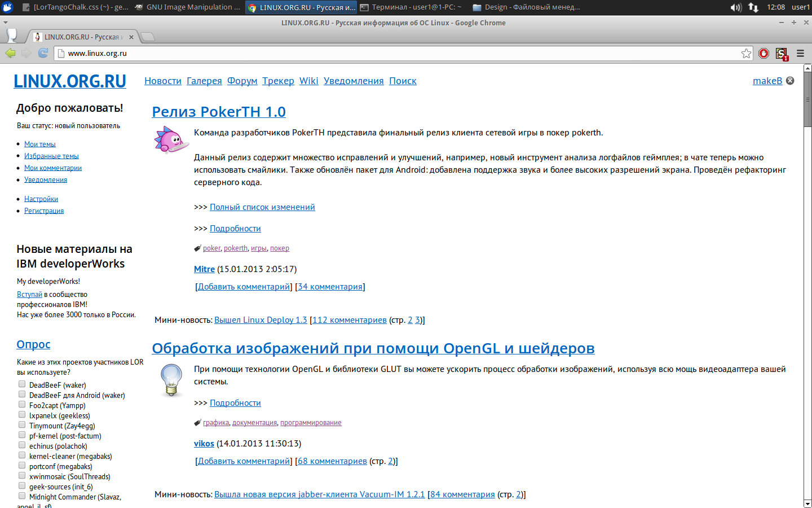
Task: Click the vertical scrollbar thumb
Action: click(807, 100)
